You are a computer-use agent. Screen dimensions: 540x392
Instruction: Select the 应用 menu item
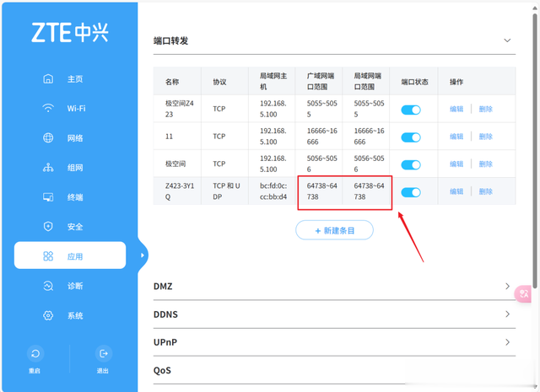pos(70,255)
